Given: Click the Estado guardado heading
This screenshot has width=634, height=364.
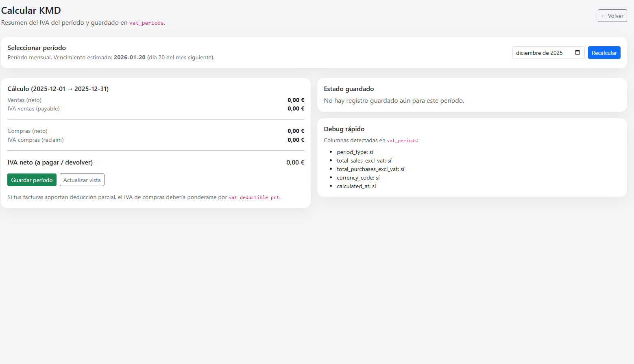Looking at the screenshot, I should (349, 89).
